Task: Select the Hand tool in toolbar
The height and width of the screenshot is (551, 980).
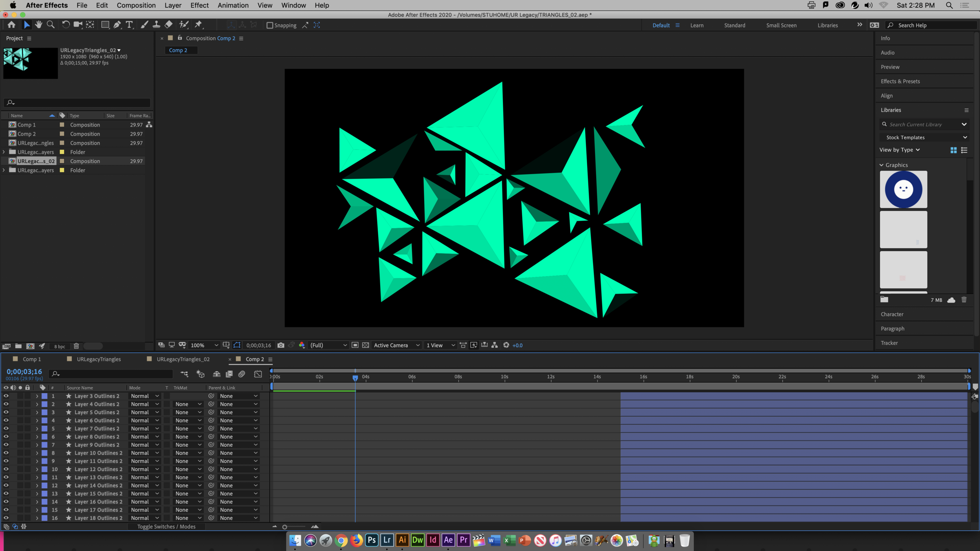Action: [x=38, y=25]
